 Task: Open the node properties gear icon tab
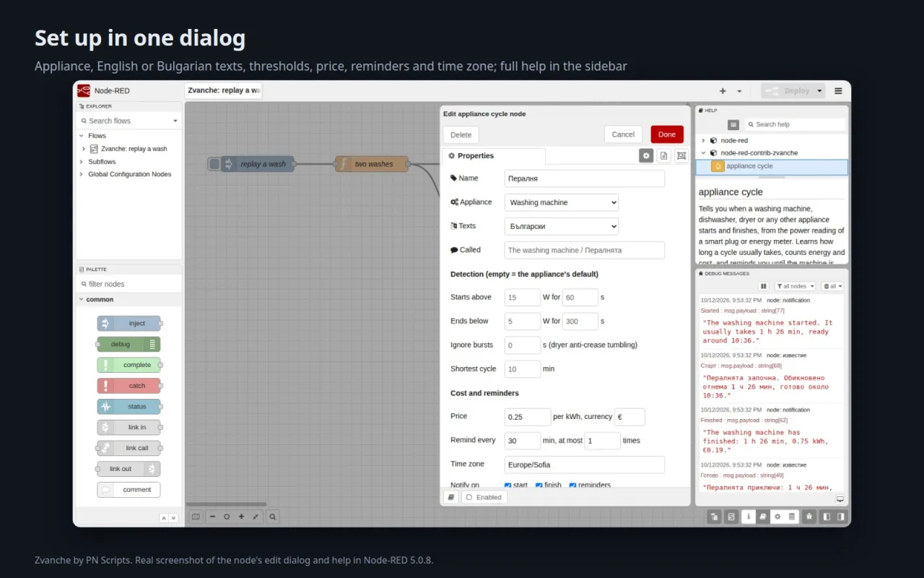[x=646, y=155]
